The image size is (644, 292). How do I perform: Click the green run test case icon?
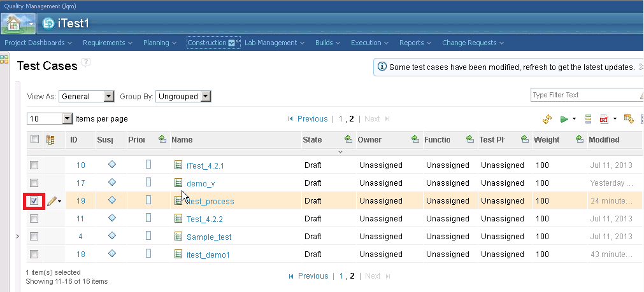coord(564,119)
